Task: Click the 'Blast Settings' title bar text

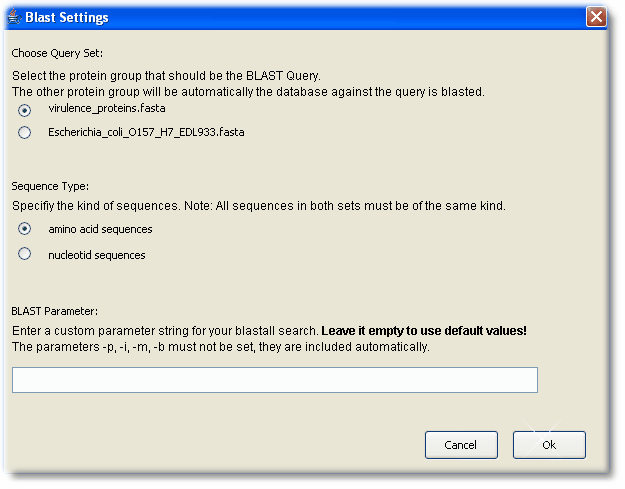Action: (67, 18)
